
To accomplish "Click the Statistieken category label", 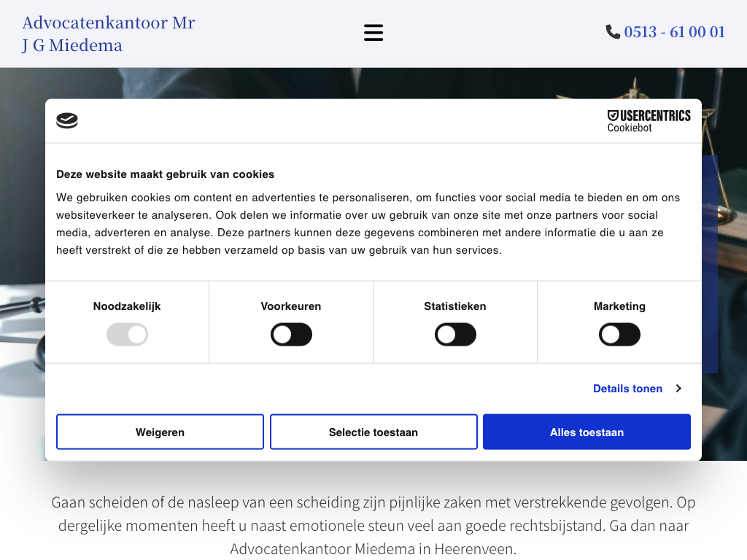I will [455, 306].
